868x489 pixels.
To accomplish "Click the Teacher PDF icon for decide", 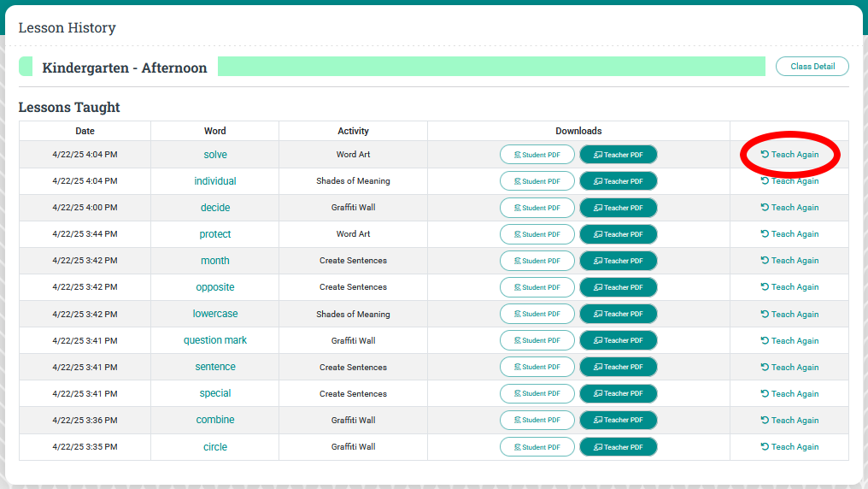I will click(x=599, y=208).
